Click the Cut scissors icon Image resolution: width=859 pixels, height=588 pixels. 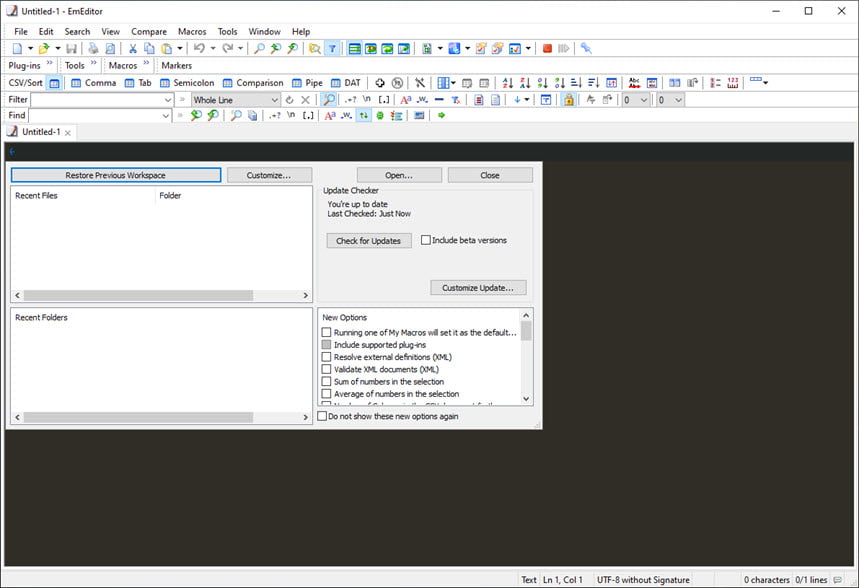pos(133,49)
